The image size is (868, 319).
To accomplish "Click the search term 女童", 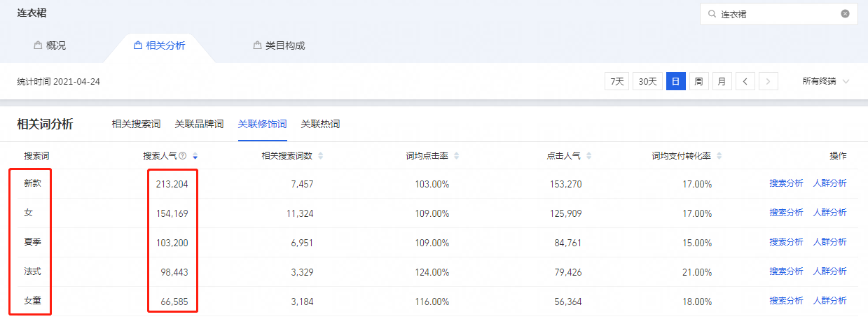I will [x=33, y=301].
